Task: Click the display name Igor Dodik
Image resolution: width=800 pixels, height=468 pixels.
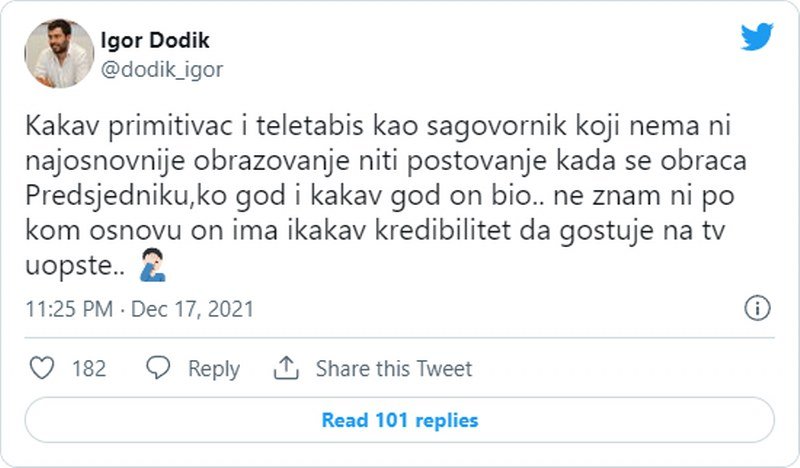Action: pyautogui.click(x=155, y=40)
